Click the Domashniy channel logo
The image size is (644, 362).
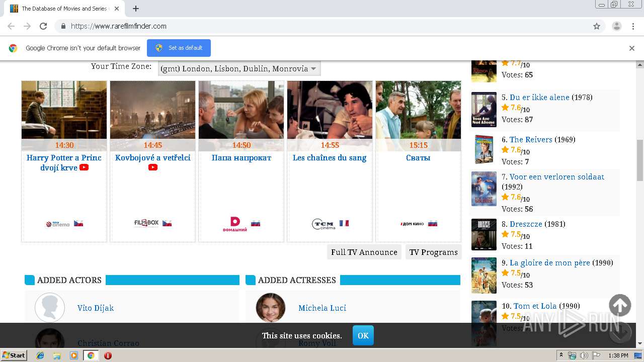click(235, 224)
